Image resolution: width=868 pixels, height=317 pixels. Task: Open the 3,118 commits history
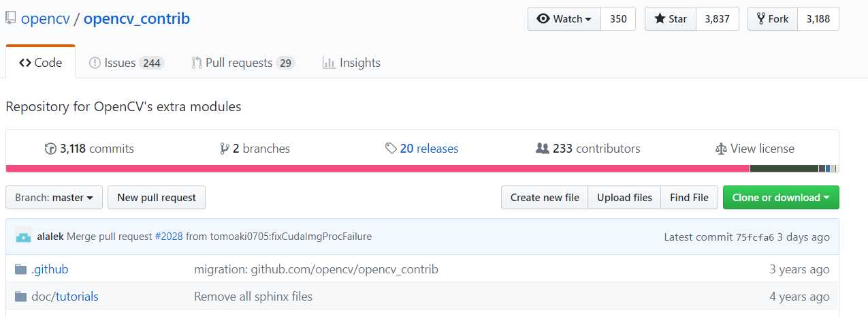(x=89, y=149)
